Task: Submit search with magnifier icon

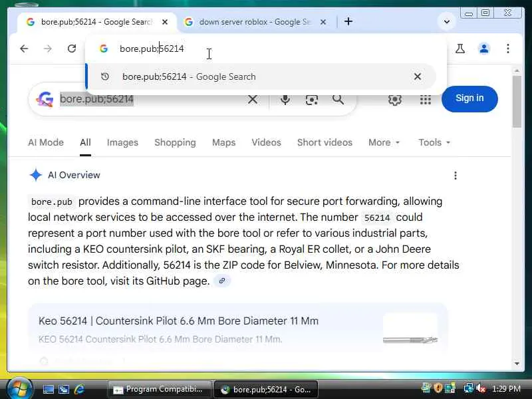Action: click(338, 99)
